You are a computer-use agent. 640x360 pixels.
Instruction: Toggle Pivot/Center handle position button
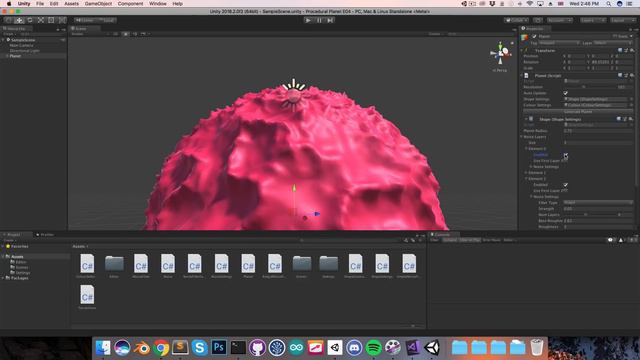(84, 20)
